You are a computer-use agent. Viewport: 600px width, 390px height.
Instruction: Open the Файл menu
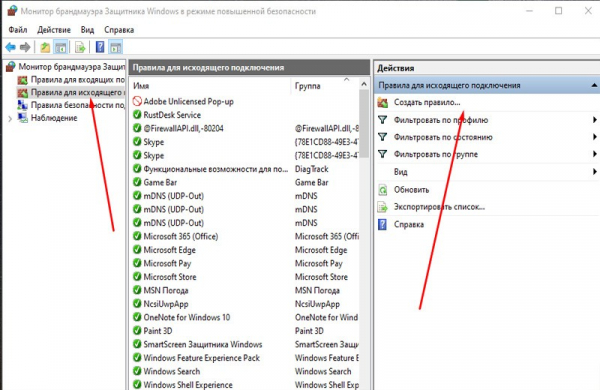(18, 29)
